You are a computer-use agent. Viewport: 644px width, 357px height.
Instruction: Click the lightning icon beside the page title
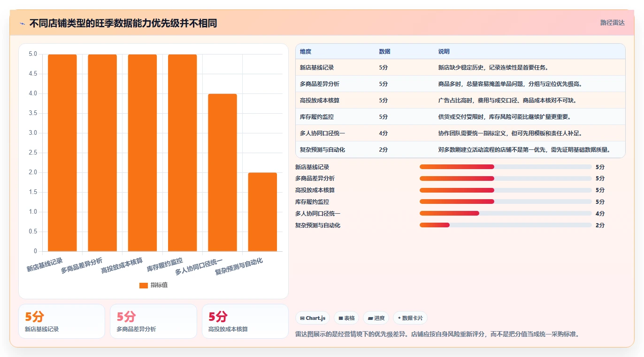(22, 23)
